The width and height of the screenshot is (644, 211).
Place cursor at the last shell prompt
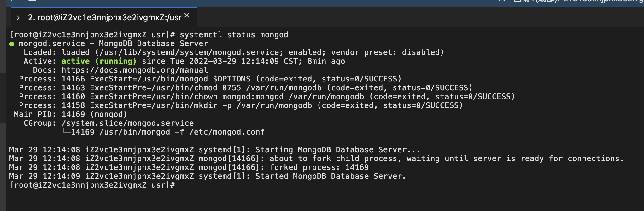pyautogui.click(x=178, y=185)
